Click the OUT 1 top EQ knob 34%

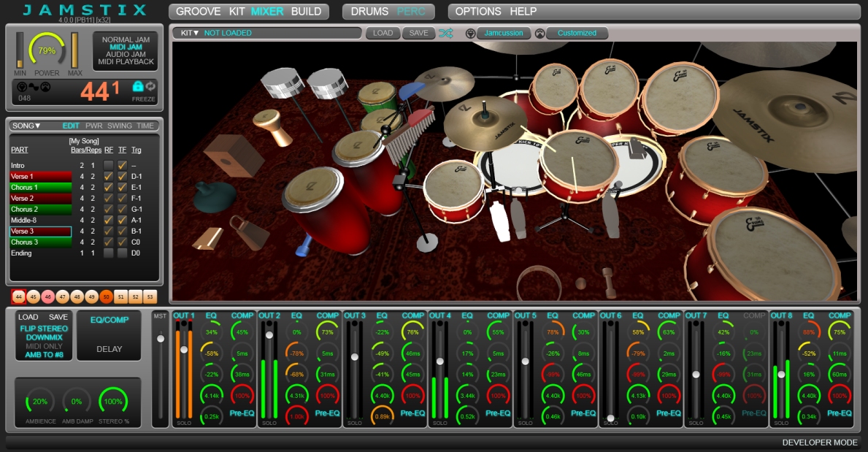tap(212, 332)
